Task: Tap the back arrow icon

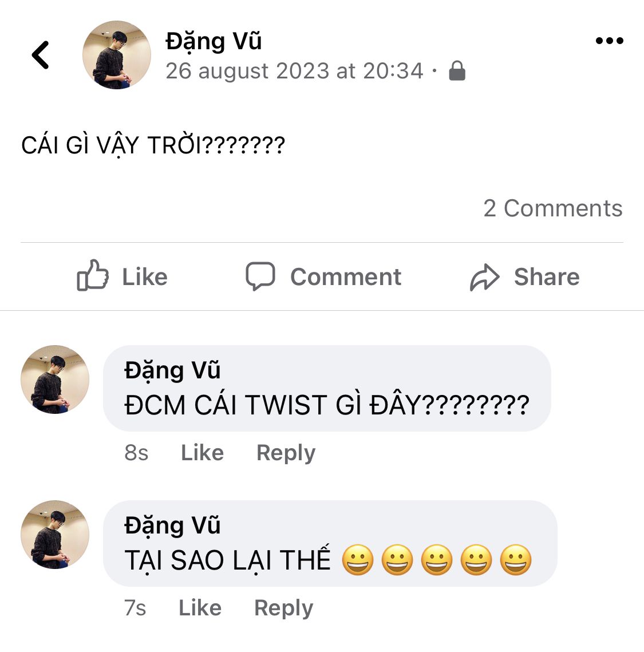Action: pyautogui.click(x=41, y=55)
